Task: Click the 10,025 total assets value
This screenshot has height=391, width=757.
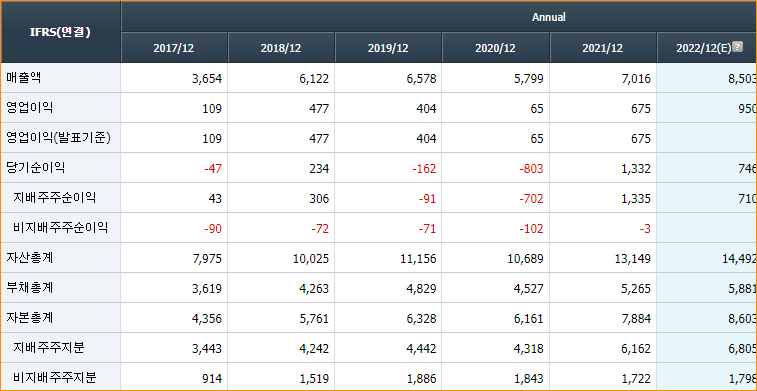Action: click(x=311, y=258)
